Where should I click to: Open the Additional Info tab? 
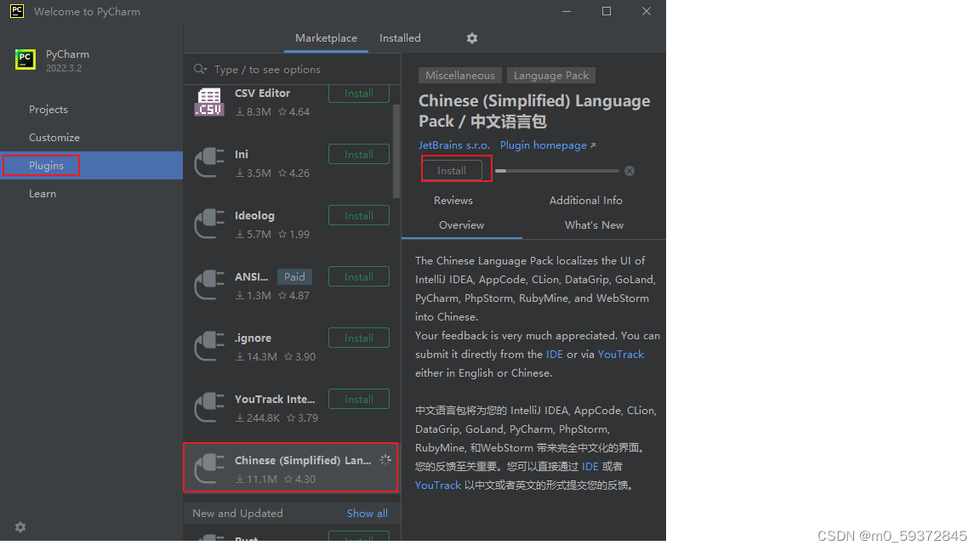tap(585, 201)
